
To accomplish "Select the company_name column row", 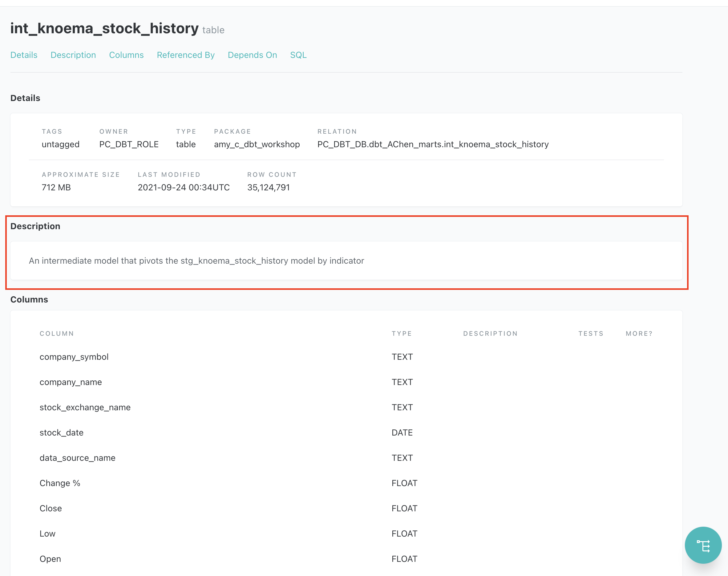I will coord(71,382).
